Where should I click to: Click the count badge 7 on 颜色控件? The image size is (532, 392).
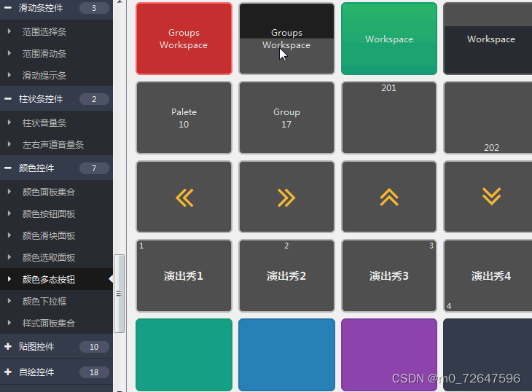tap(94, 168)
